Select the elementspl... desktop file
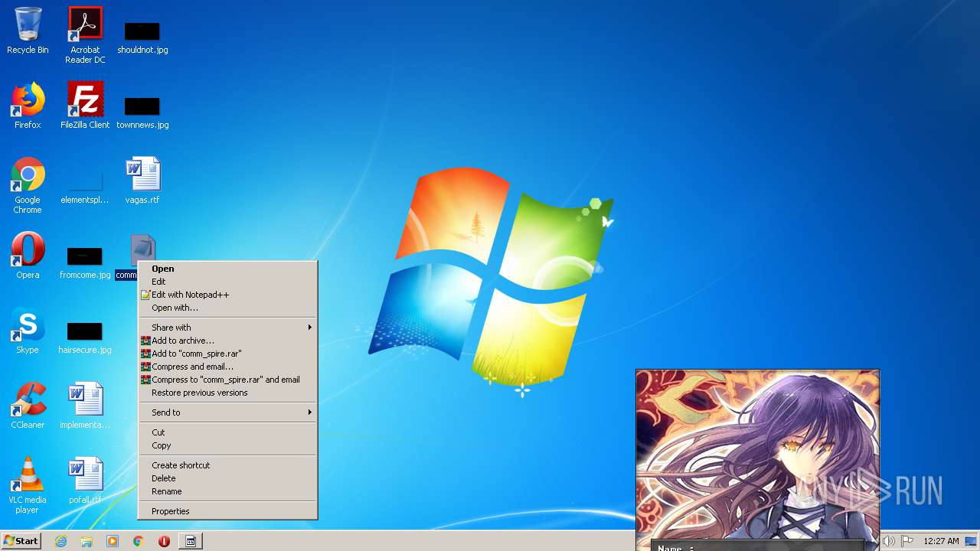The width and height of the screenshot is (980, 551). pos(85,187)
